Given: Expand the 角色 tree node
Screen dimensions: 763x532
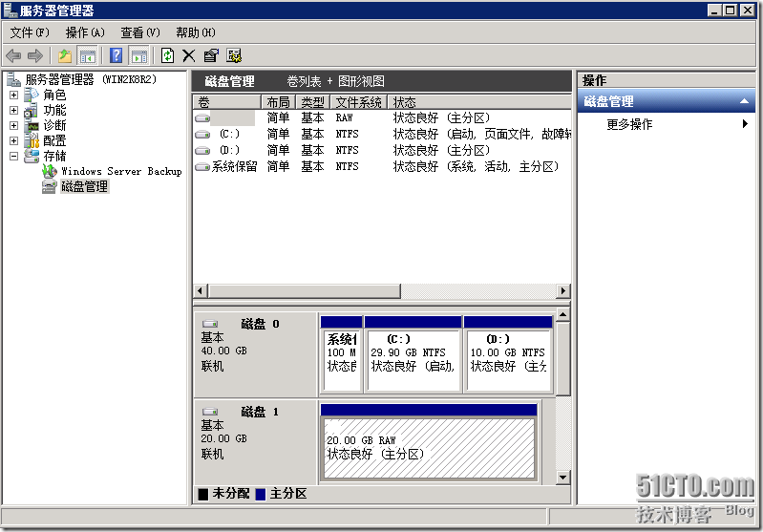Looking at the screenshot, I should 13,96.
